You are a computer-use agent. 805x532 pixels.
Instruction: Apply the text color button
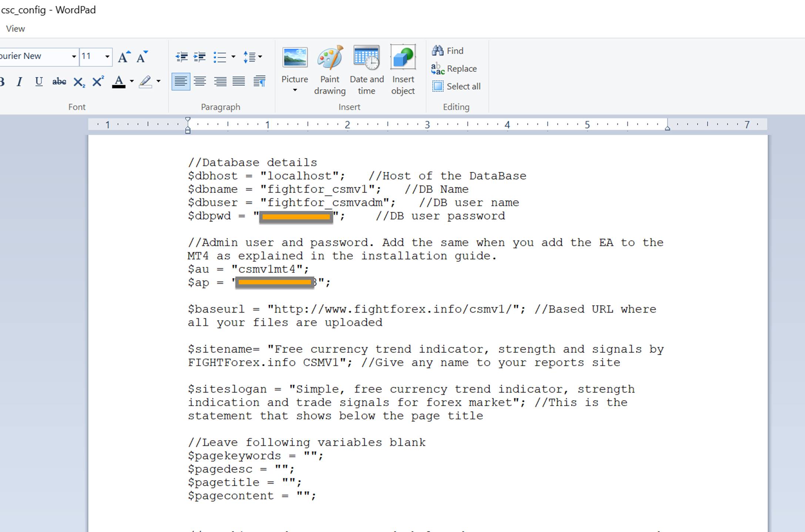tap(119, 81)
